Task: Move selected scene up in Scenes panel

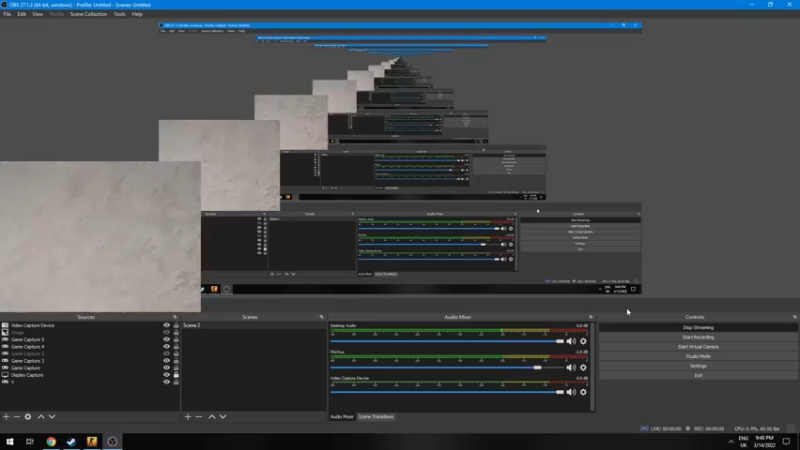Action: coord(212,417)
